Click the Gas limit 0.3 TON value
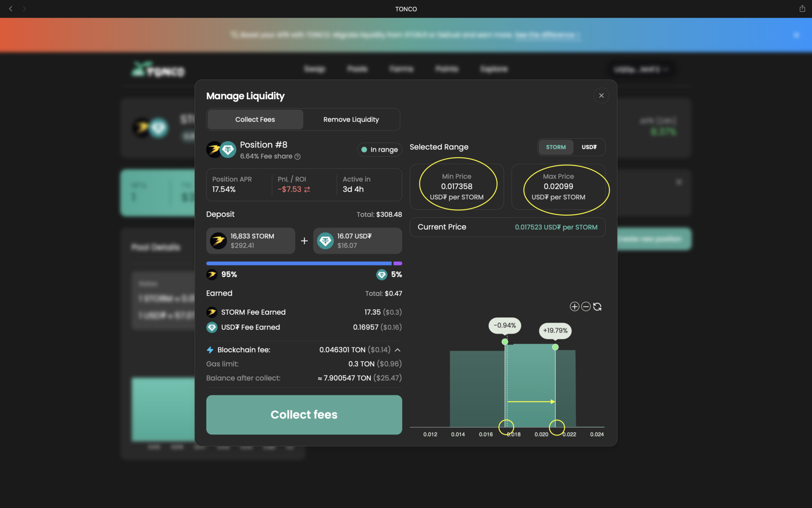Viewport: 812px width, 508px height. pyautogui.click(x=375, y=364)
